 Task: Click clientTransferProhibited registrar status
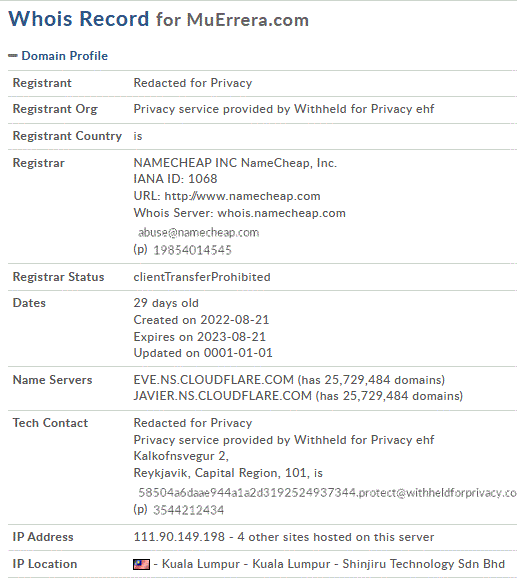pyautogui.click(x=202, y=277)
